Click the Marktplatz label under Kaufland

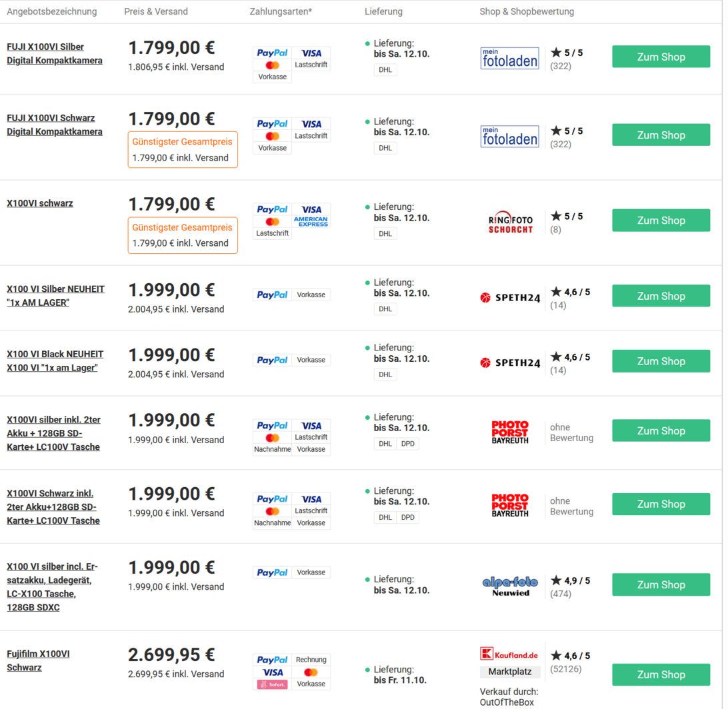pos(509,672)
